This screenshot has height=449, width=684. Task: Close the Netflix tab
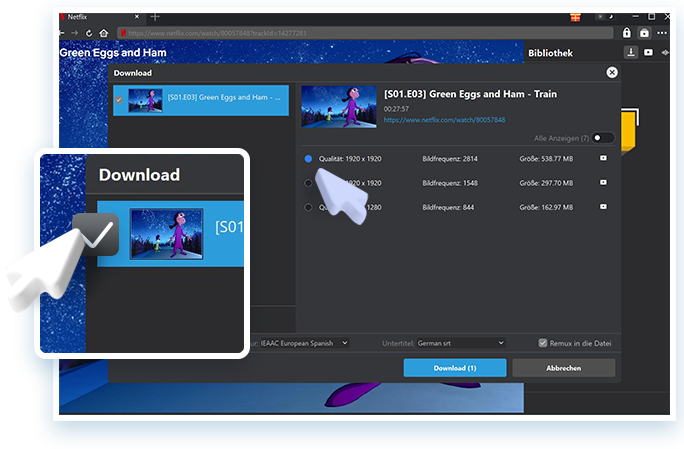click(137, 17)
